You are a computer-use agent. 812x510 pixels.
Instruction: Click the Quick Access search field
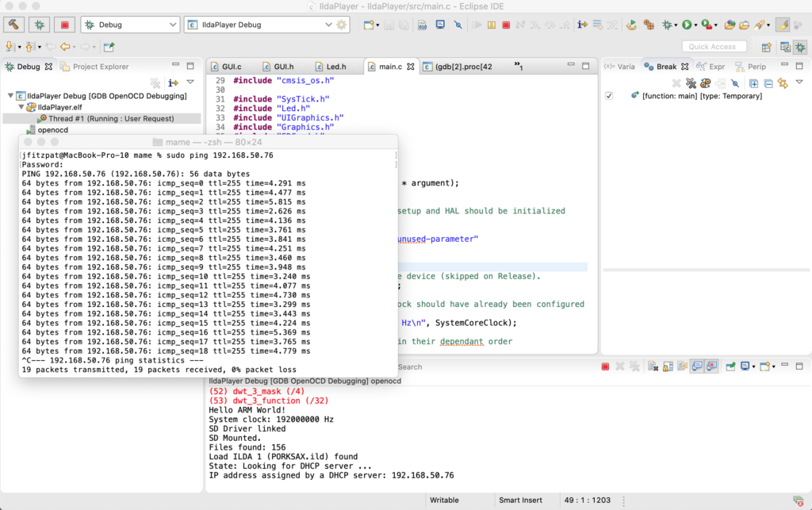click(714, 47)
